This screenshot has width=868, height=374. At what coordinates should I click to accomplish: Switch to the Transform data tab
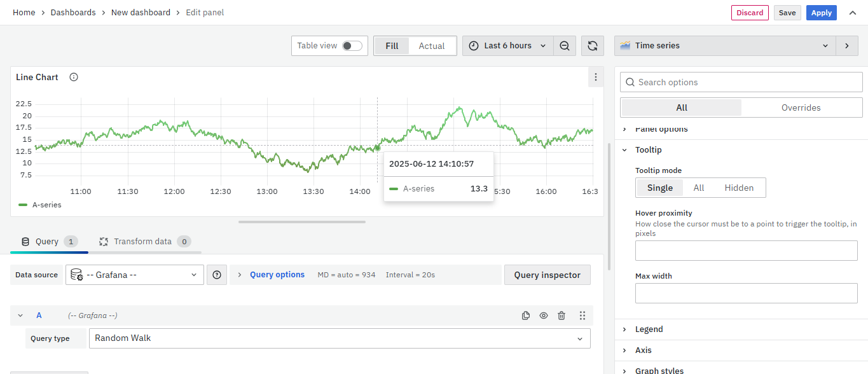point(144,242)
